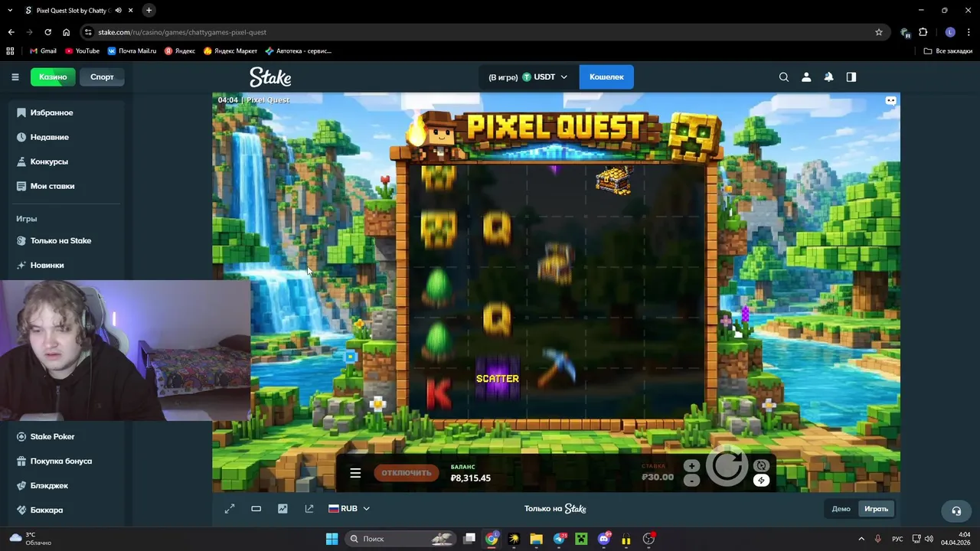Open the Chrome apps grid

point(10,51)
